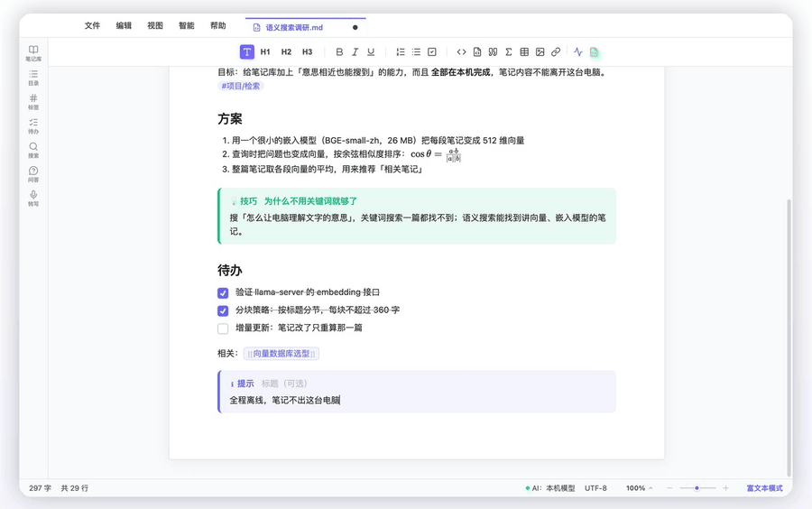Image resolution: width=812 pixels, height=509 pixels.
Task: Click the callout title 为什么不用关键词就够了
Action: [310, 201]
